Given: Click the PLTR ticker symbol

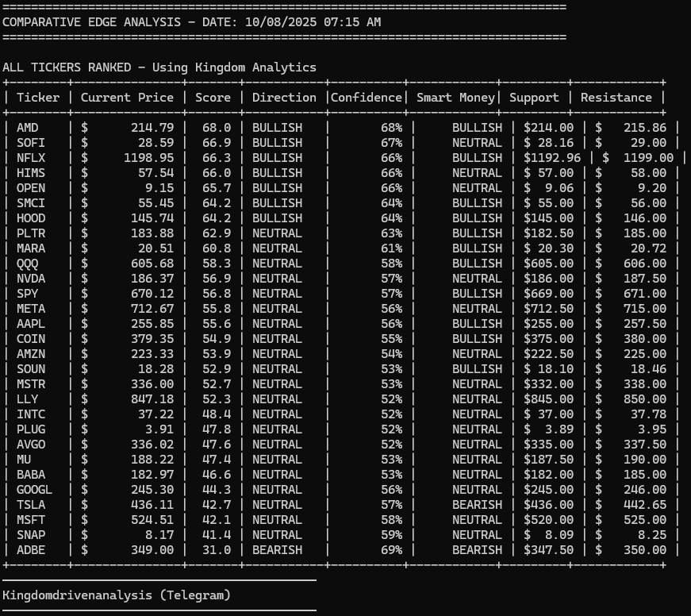Looking at the screenshot, I should click(30, 233).
